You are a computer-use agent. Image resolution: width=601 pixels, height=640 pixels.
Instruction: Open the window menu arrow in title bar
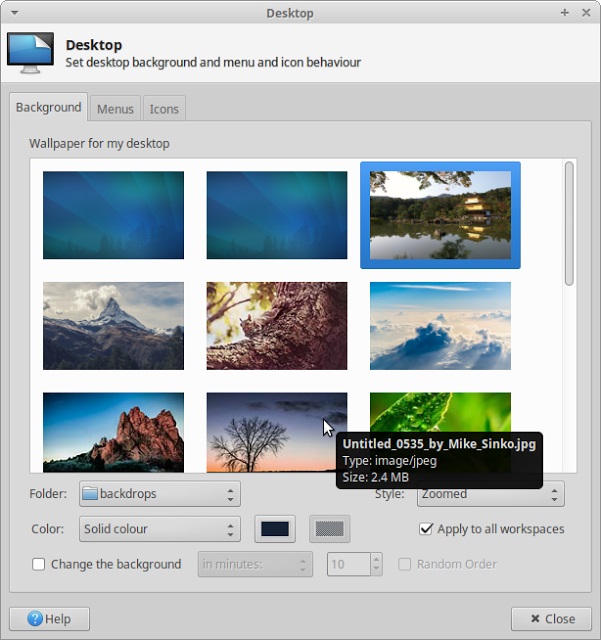tap(14, 13)
